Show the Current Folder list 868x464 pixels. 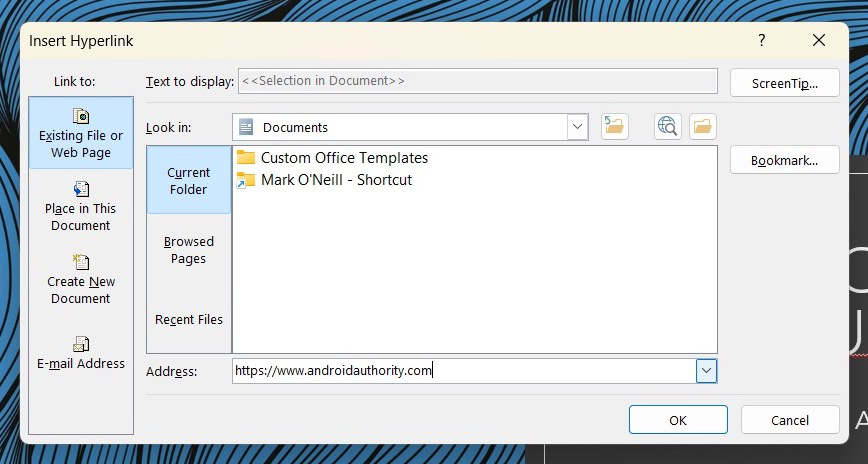(x=189, y=180)
